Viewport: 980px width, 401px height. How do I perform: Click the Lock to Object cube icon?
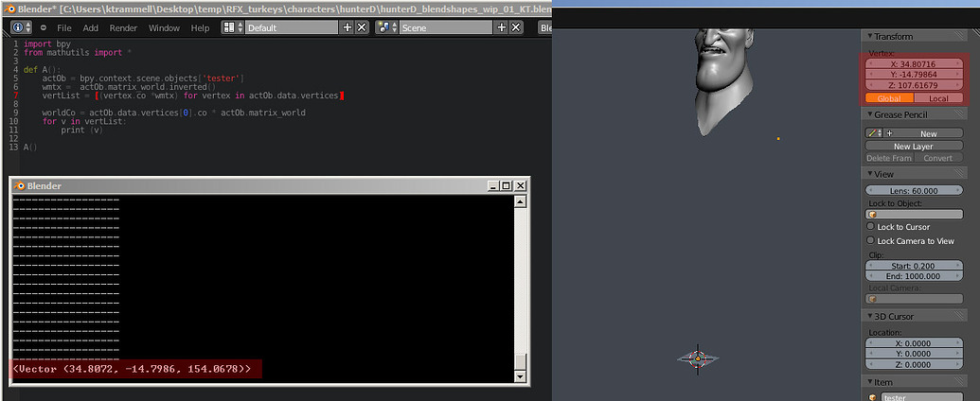click(x=873, y=215)
